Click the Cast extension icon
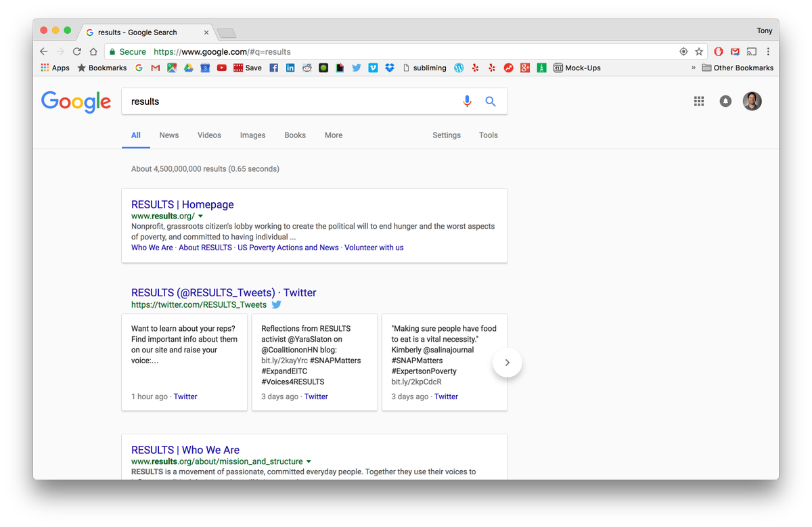Screen dimensions: 812x527 (751, 51)
